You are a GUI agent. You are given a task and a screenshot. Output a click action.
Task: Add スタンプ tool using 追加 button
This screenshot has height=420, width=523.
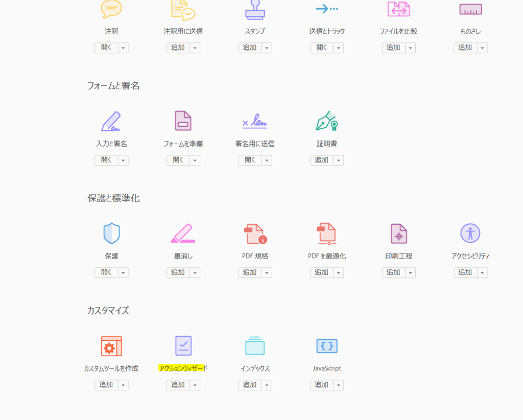tap(249, 48)
